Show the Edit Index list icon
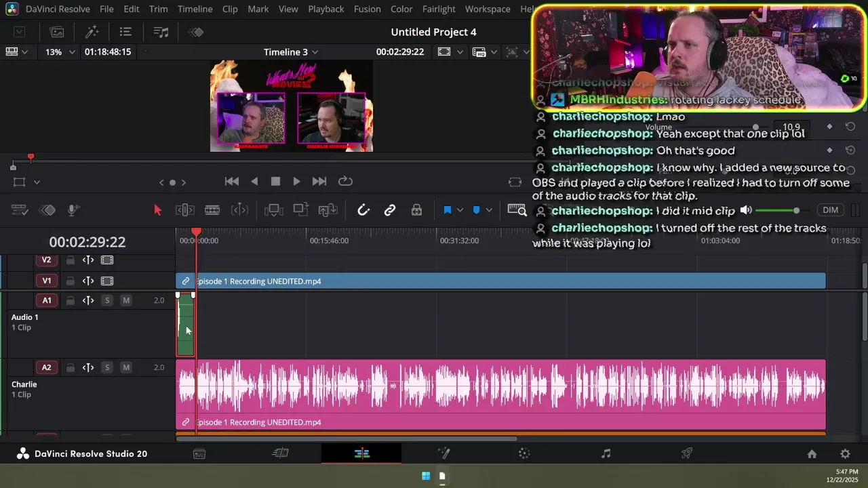868x488 pixels. pos(125,32)
